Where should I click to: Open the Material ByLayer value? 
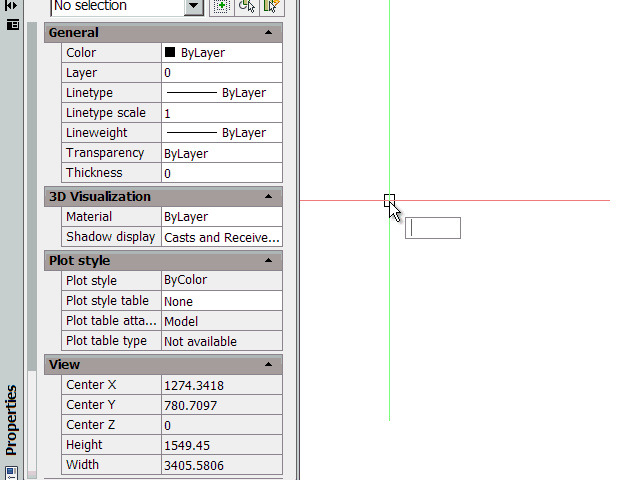coord(222,217)
